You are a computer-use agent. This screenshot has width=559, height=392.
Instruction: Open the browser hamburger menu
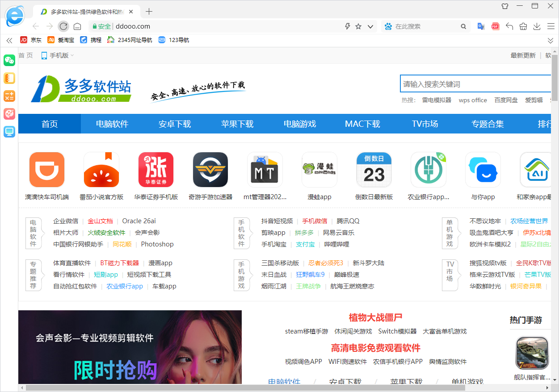(x=551, y=26)
